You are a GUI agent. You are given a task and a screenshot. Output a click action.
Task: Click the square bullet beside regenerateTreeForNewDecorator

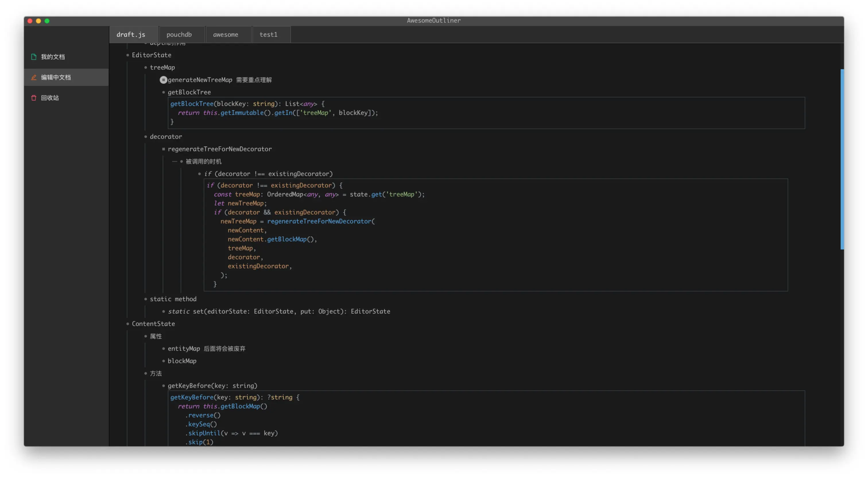[x=163, y=149]
